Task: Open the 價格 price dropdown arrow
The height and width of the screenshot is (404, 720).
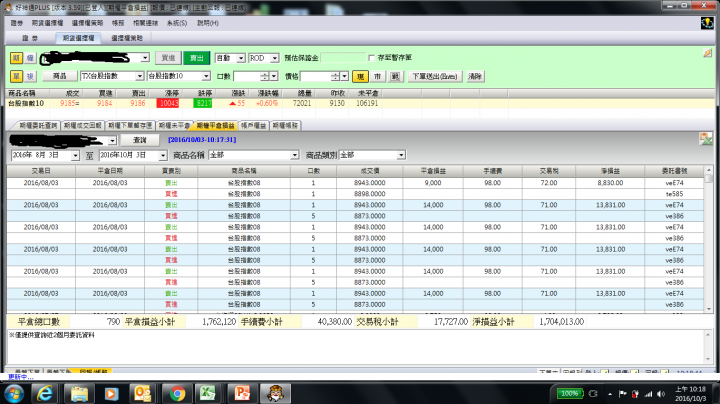Action: pyautogui.click(x=345, y=76)
